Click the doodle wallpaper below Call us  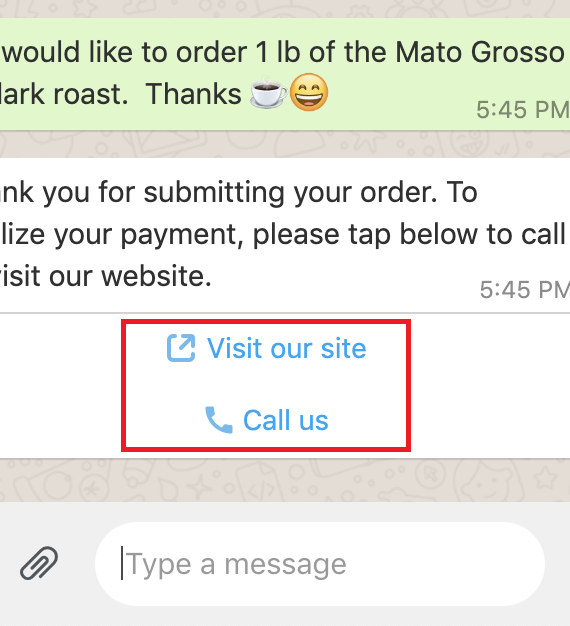(x=285, y=480)
